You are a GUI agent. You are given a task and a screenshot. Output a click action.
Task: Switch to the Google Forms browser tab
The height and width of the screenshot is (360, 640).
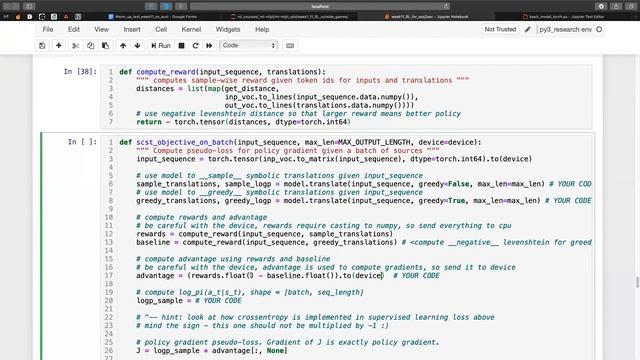click(153, 17)
